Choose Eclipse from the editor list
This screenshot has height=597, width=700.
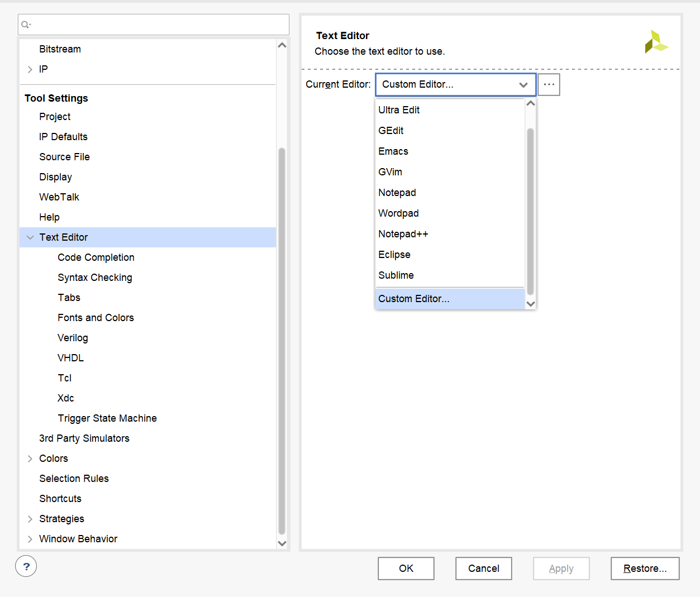tap(450, 255)
